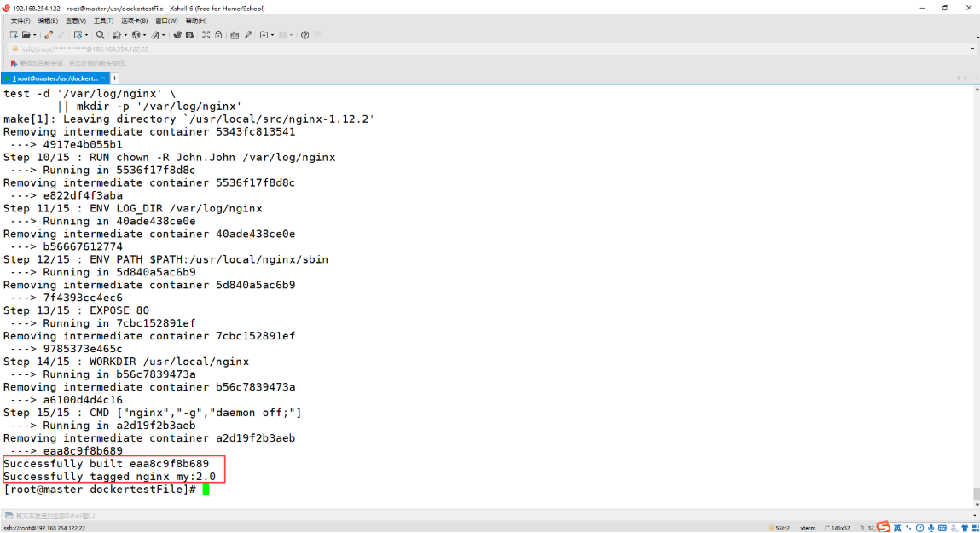Open the 工具(T) menu
Screen dimensions: 980x533
point(103,20)
